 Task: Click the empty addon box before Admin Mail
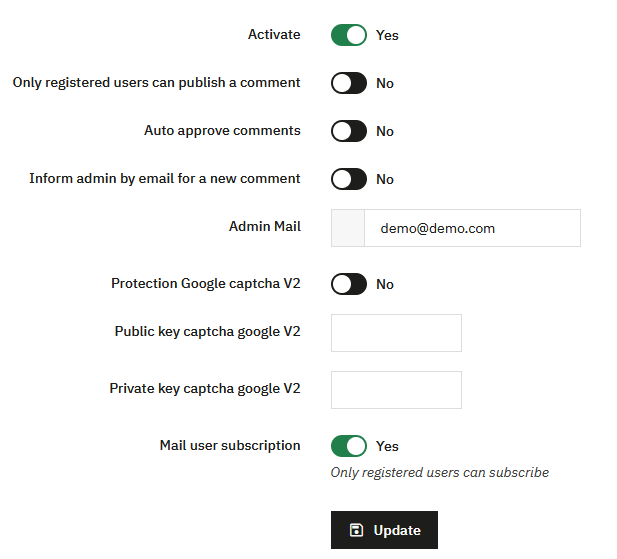coord(347,228)
